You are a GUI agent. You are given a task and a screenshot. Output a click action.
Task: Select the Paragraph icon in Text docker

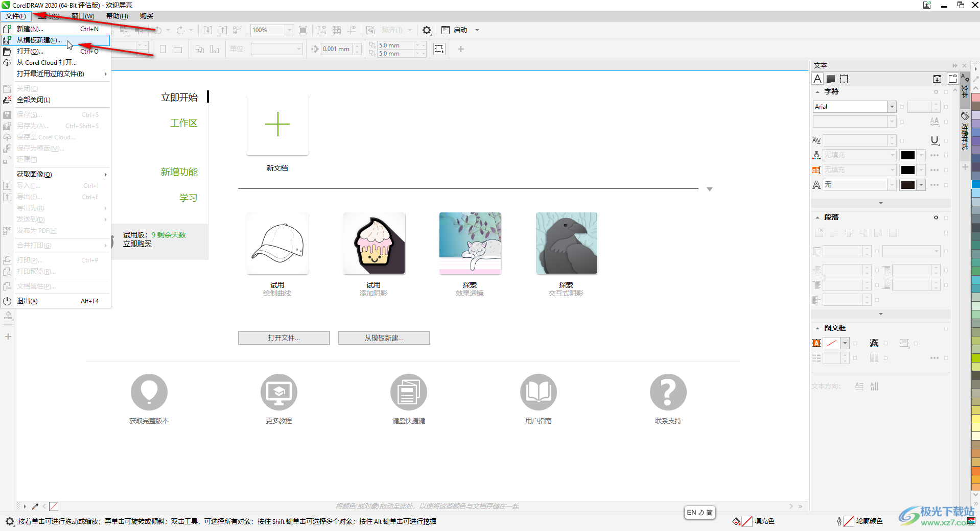coord(831,79)
